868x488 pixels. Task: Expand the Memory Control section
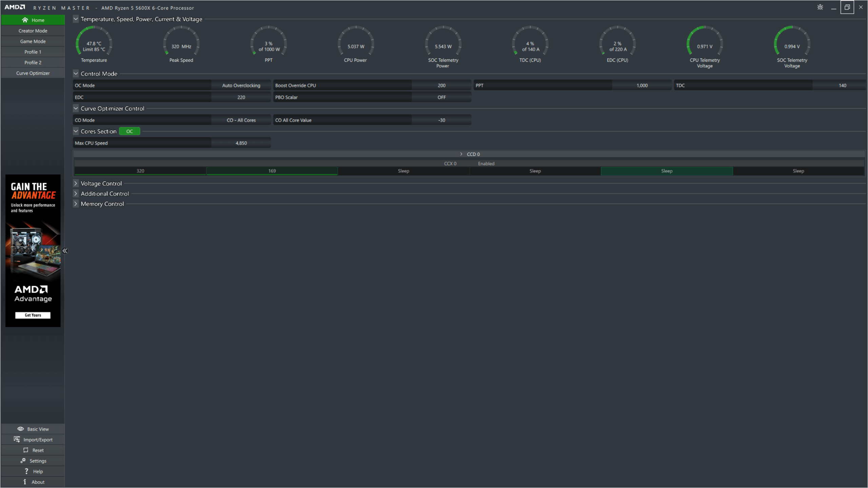click(x=76, y=204)
